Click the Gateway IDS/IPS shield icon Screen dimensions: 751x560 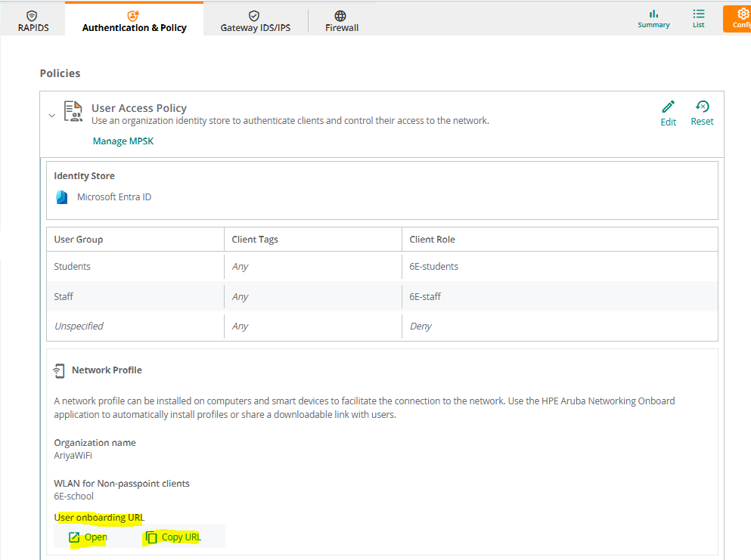point(254,16)
